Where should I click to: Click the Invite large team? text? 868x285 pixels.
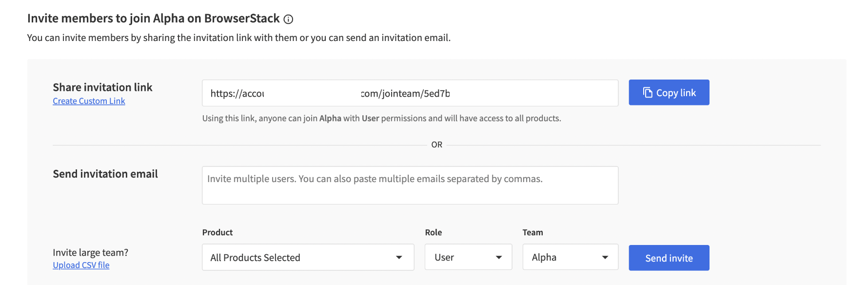90,252
